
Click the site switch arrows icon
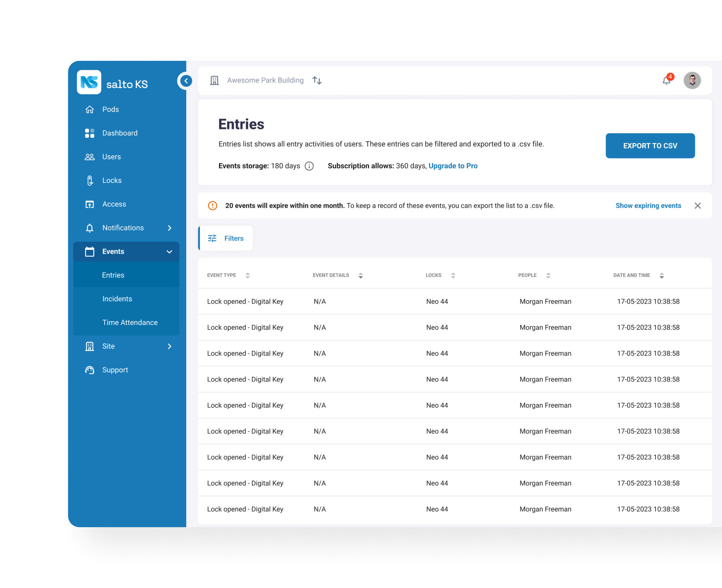pyautogui.click(x=317, y=80)
